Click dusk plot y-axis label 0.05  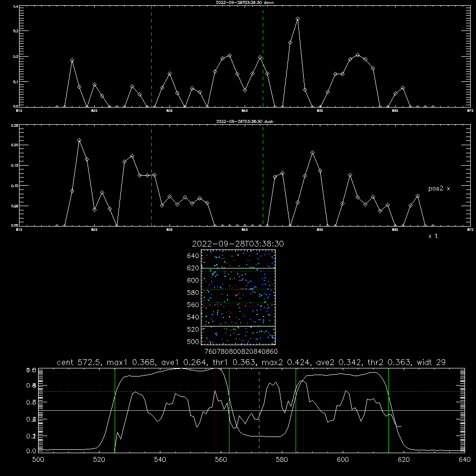pyautogui.click(x=15, y=206)
